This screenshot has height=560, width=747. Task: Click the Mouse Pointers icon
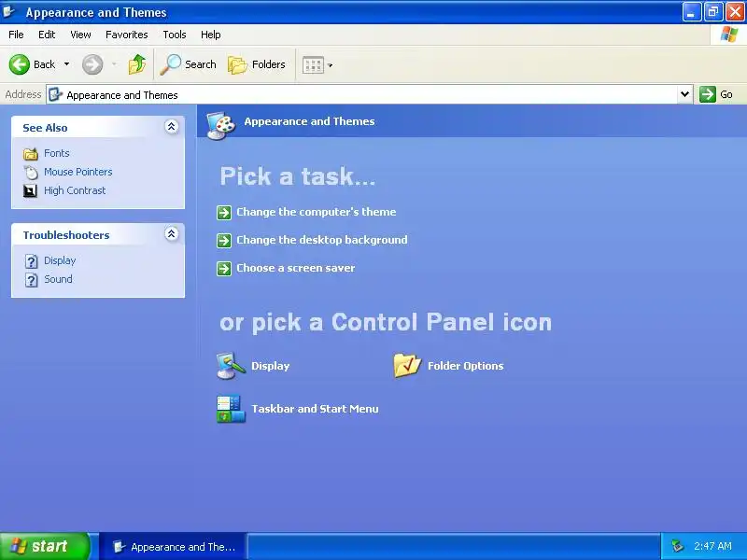point(31,173)
